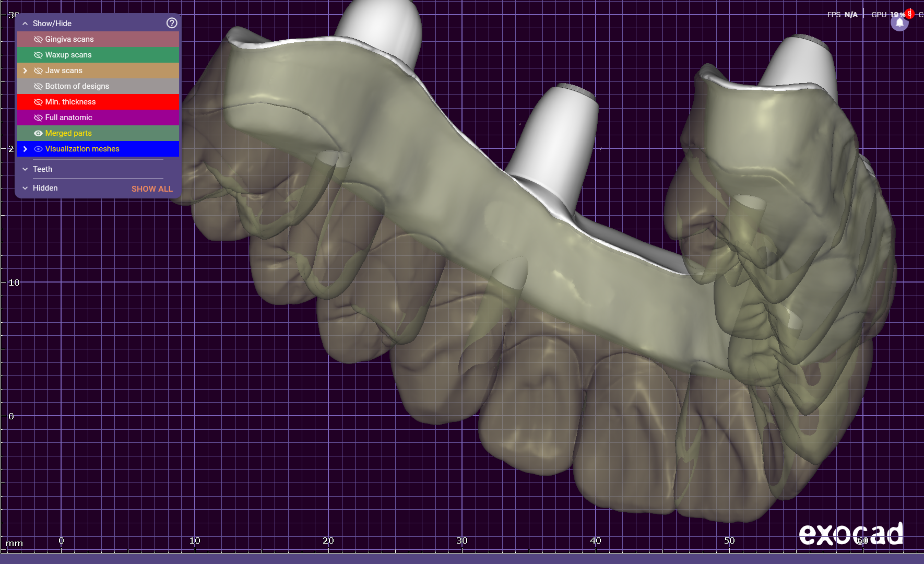Viewport: 924px width, 564px height.
Task: Enable Min. thickness visibility eye icon
Action: (x=38, y=102)
